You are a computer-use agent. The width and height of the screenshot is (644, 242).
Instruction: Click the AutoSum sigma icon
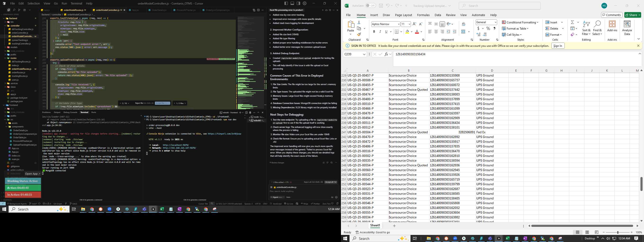point(572,22)
